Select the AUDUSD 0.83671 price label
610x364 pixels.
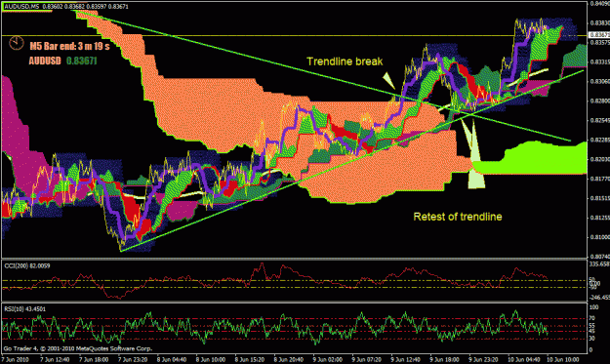coord(62,61)
